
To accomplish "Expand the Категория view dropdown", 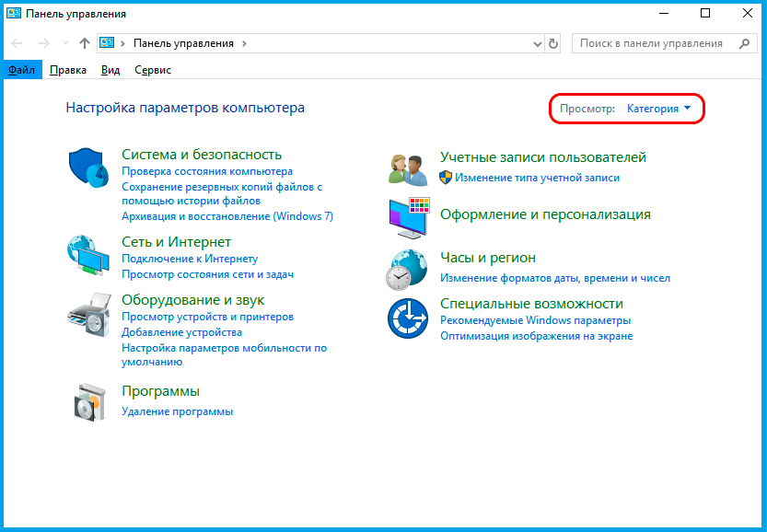I will tap(658, 109).
